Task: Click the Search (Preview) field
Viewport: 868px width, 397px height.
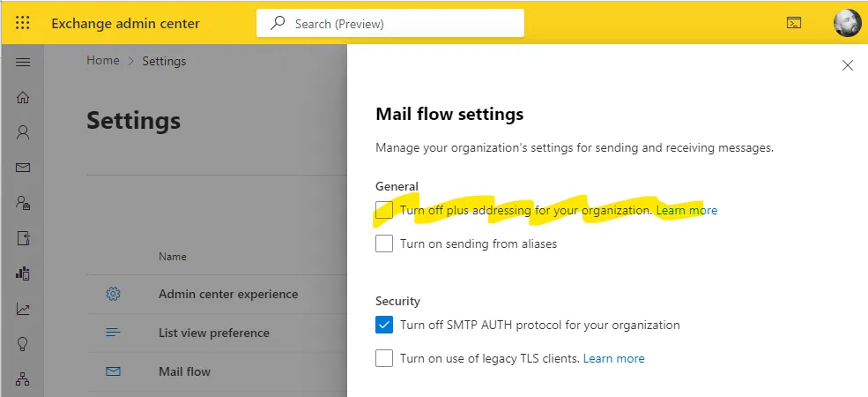Action: 390,23
